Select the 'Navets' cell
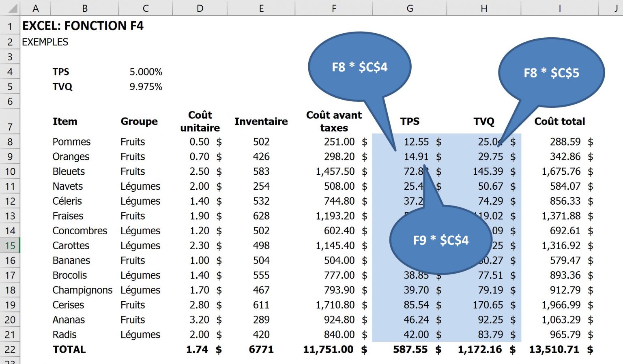 click(85, 186)
